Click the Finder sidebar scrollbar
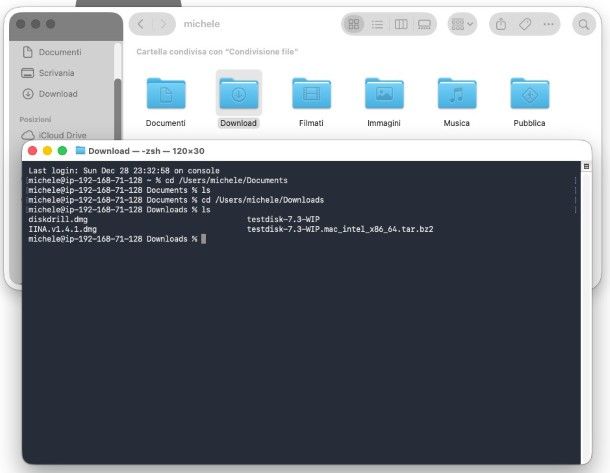 coord(117,108)
